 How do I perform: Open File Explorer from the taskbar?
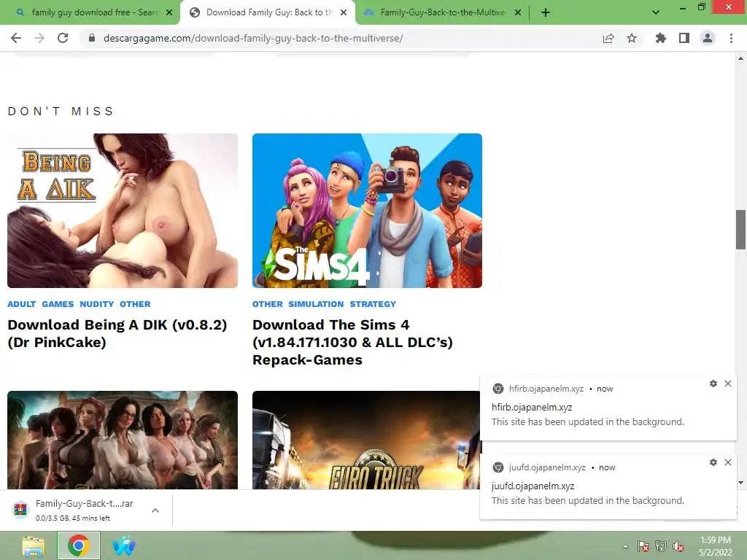pyautogui.click(x=34, y=545)
